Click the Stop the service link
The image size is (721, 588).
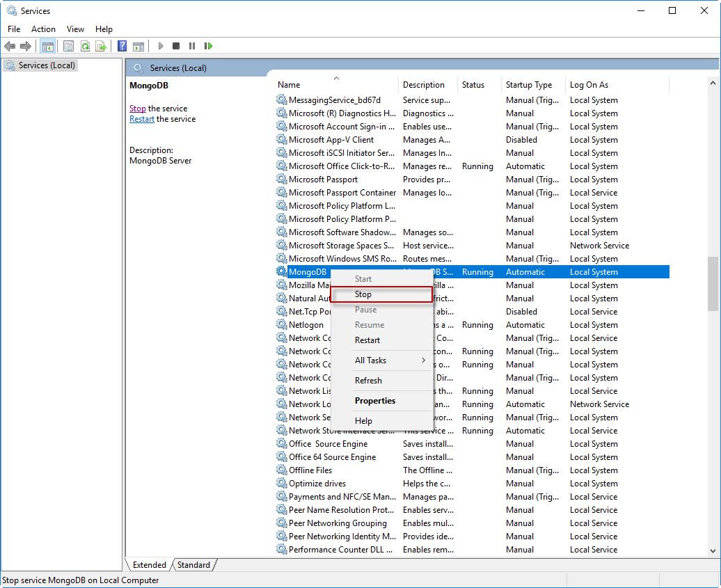point(138,109)
